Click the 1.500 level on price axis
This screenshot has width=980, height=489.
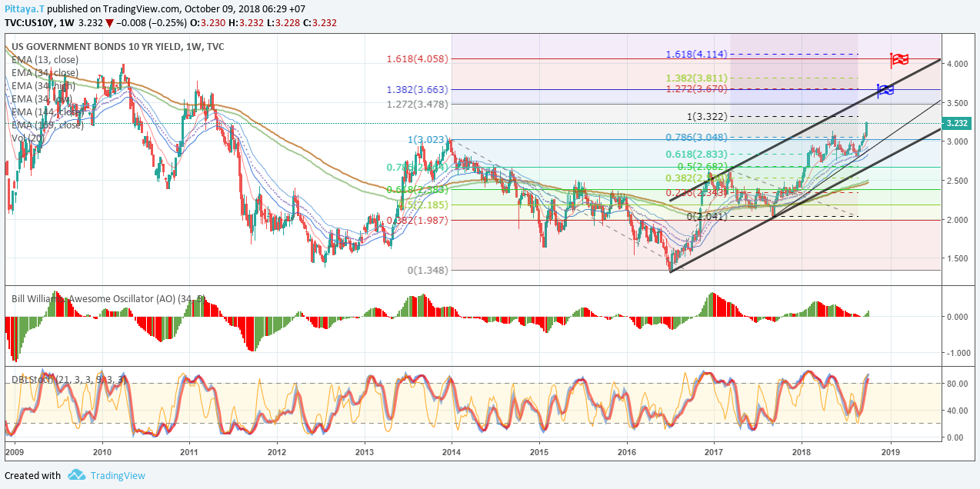tap(958, 258)
